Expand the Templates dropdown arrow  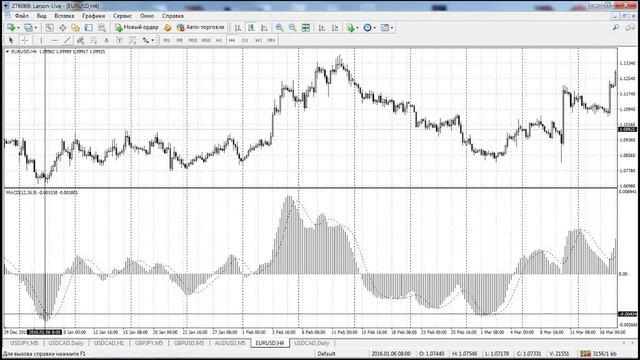coord(392,28)
